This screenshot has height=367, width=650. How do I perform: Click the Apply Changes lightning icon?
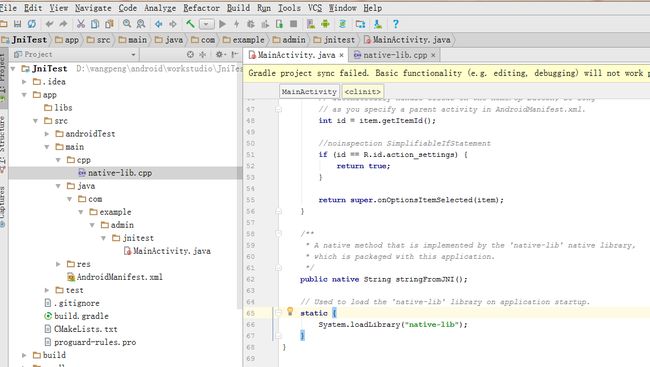236,24
